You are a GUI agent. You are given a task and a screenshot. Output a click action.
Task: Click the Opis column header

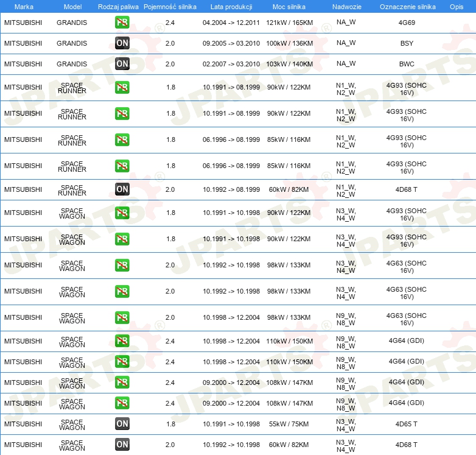pyautogui.click(x=457, y=7)
